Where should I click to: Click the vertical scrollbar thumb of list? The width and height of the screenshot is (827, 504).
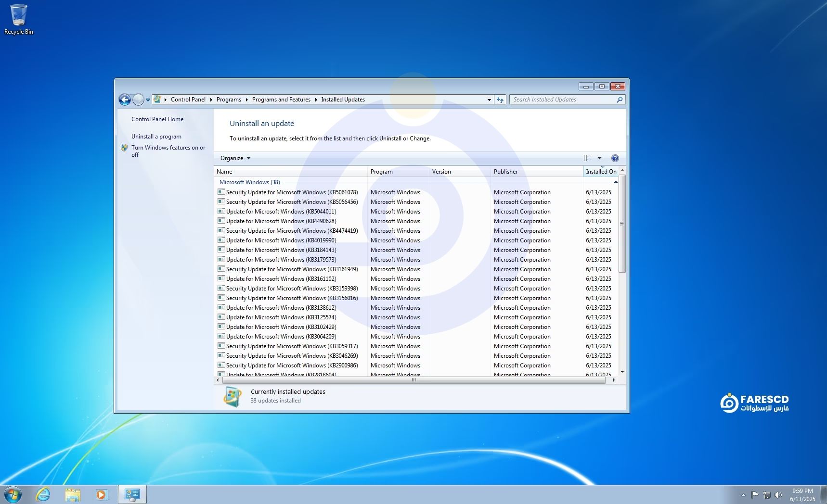(622, 224)
